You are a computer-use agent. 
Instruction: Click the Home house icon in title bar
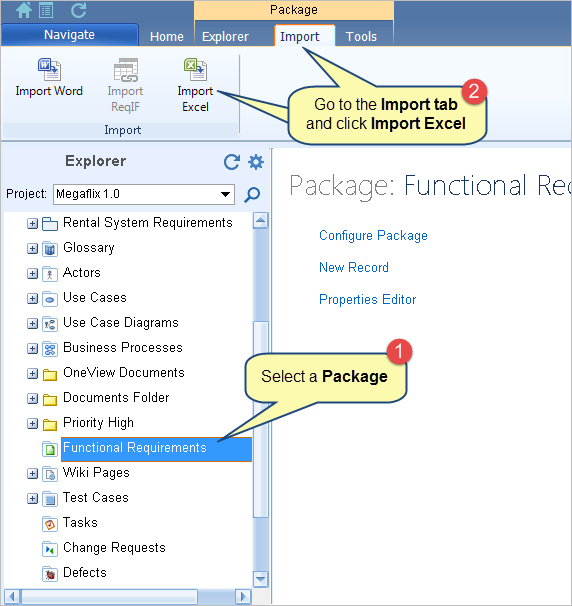click(x=23, y=10)
